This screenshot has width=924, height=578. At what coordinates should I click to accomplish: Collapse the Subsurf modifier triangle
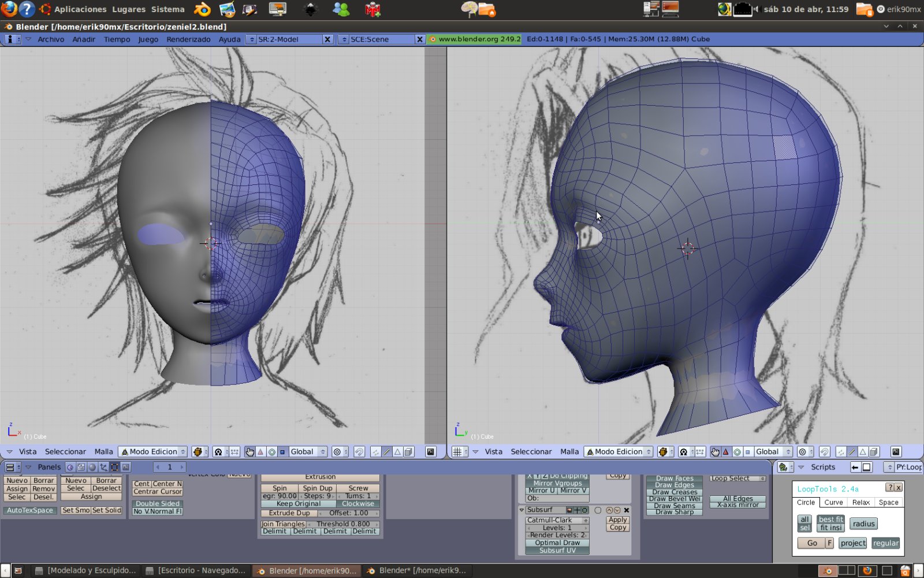[x=521, y=510]
